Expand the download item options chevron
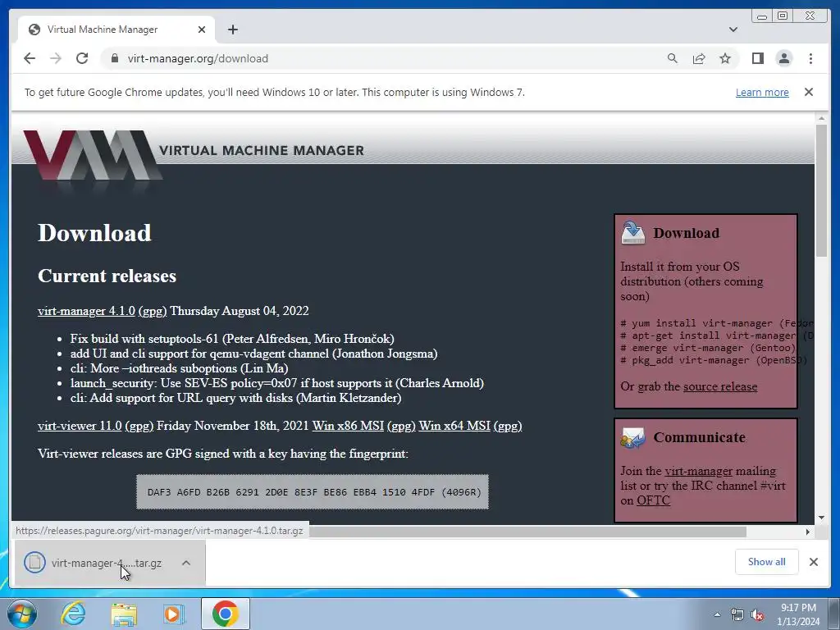This screenshot has height=630, width=840. tap(186, 563)
